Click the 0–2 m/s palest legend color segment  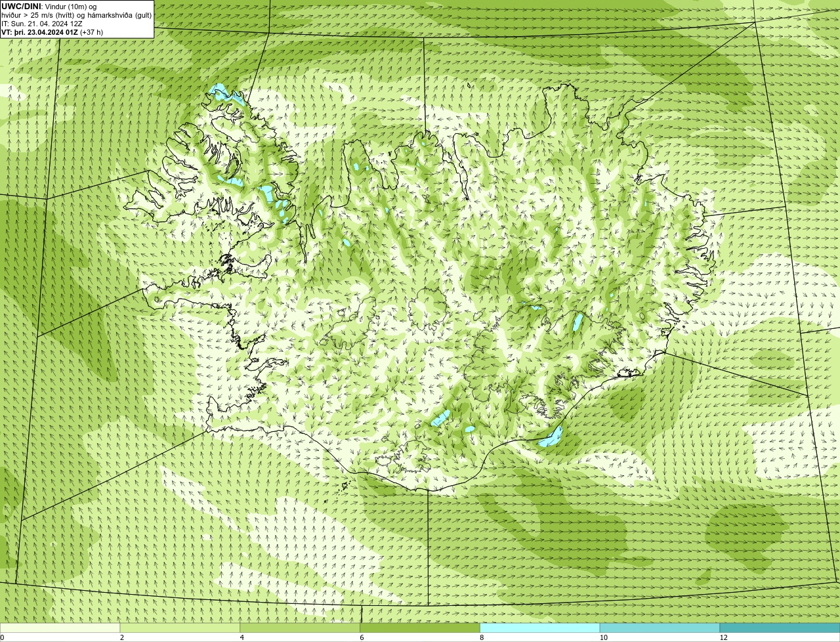(x=60, y=628)
